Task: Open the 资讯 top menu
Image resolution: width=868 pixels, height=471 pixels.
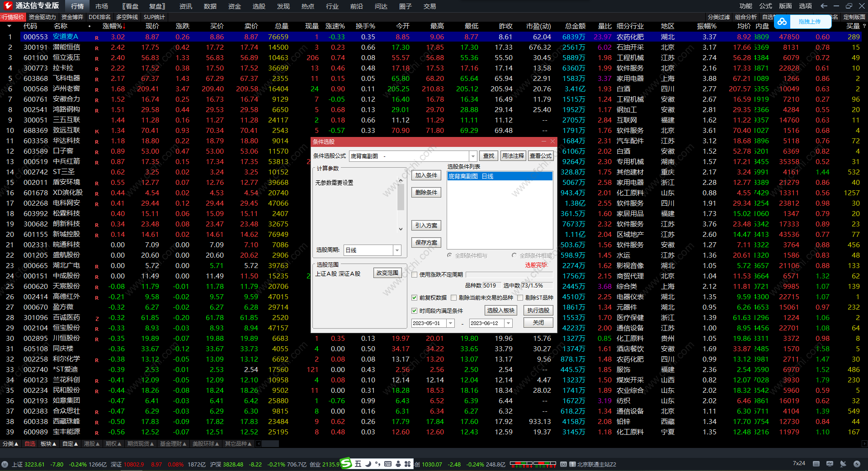Action: click(185, 6)
